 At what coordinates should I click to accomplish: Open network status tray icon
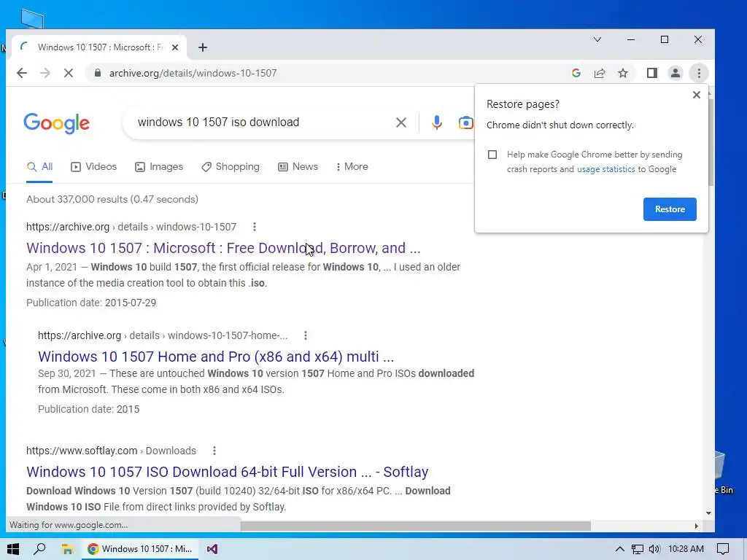tap(637, 549)
